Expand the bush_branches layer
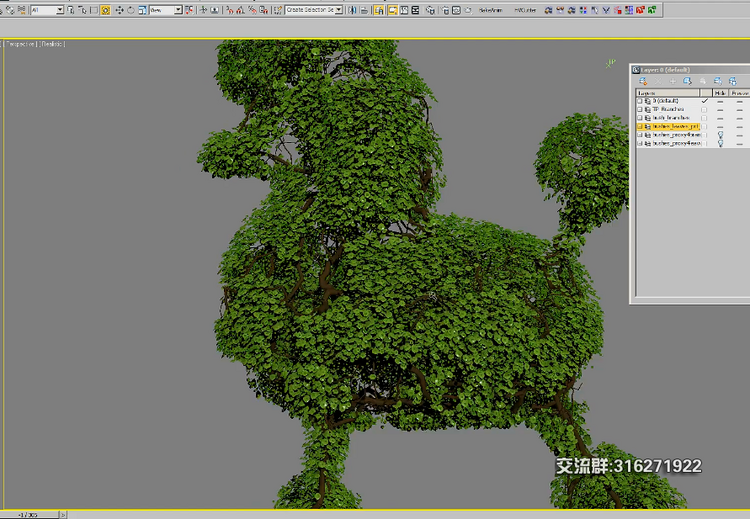The width and height of the screenshot is (750, 519). click(x=640, y=118)
